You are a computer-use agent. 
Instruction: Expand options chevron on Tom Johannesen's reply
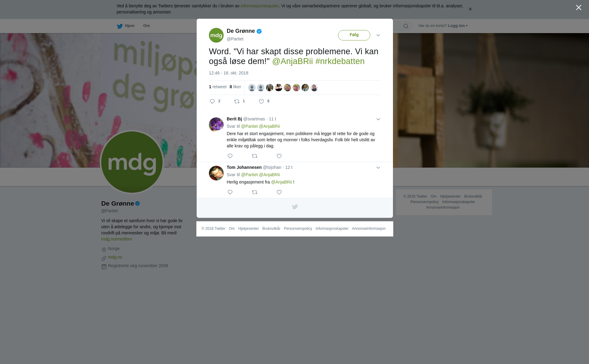(x=378, y=168)
